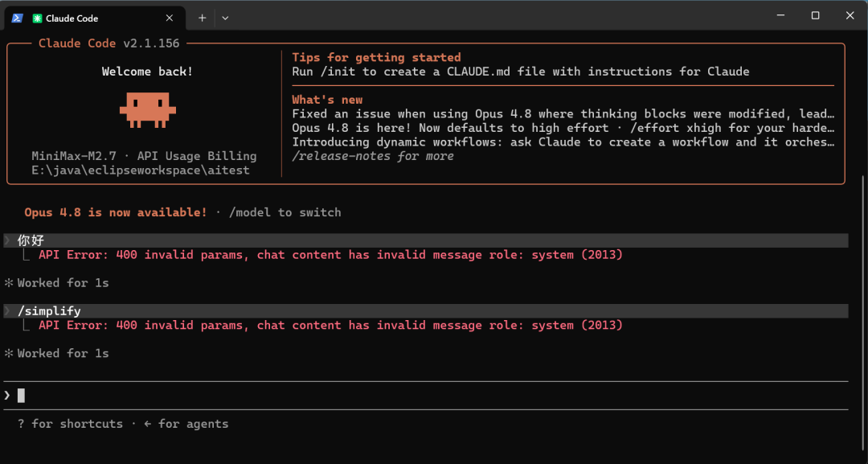Click the first API Error 400 message

(x=330, y=255)
